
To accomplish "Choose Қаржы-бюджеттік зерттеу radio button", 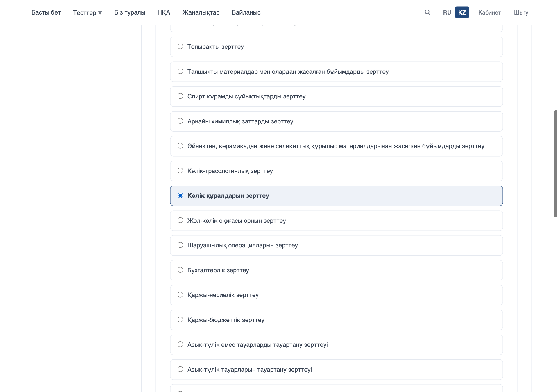I will click(x=336, y=320).
